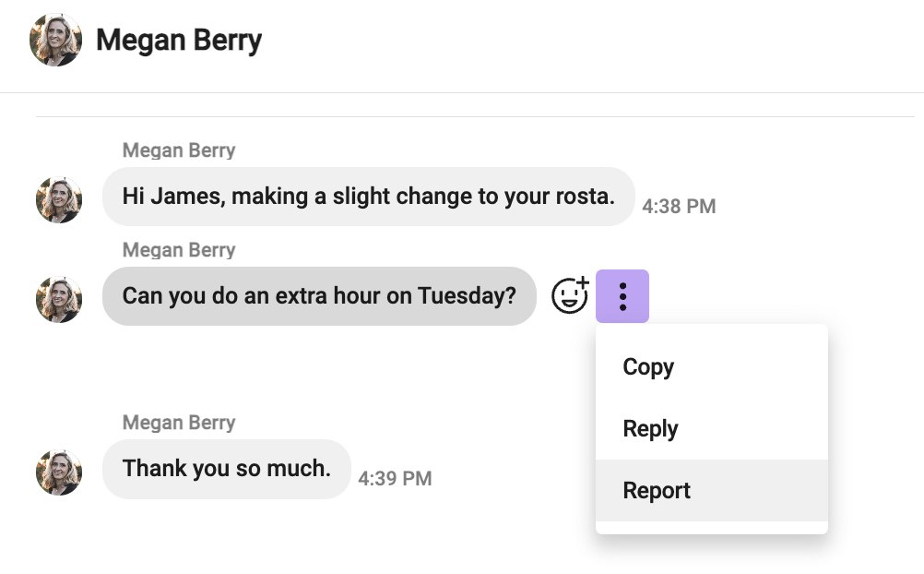The height and width of the screenshot is (574, 924).
Task: Click avatar next to the Tuesday question
Action: pos(59,300)
